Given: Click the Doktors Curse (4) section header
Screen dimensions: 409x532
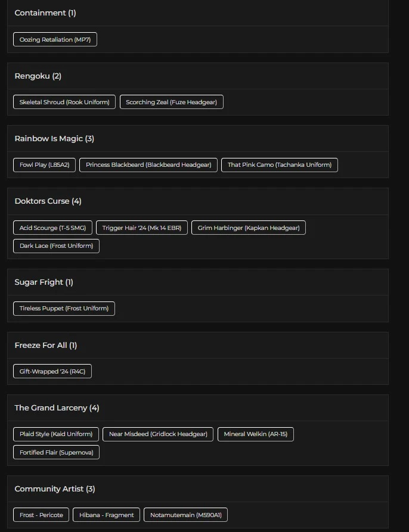Looking at the screenshot, I should pyautogui.click(x=48, y=201).
